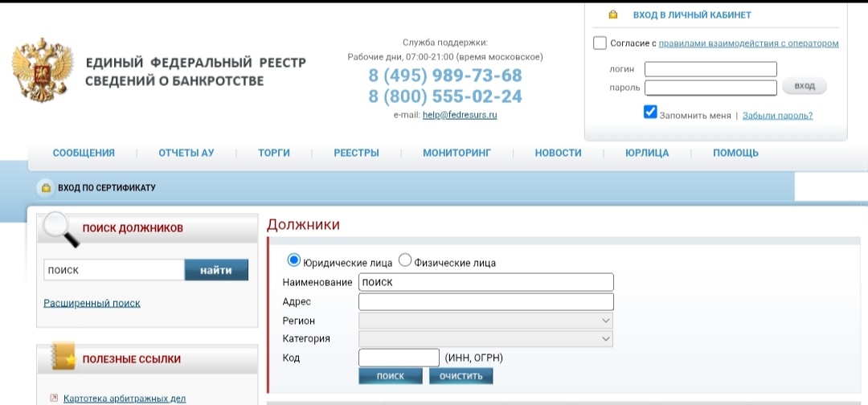Open the Расширенный поиск link

click(x=92, y=303)
